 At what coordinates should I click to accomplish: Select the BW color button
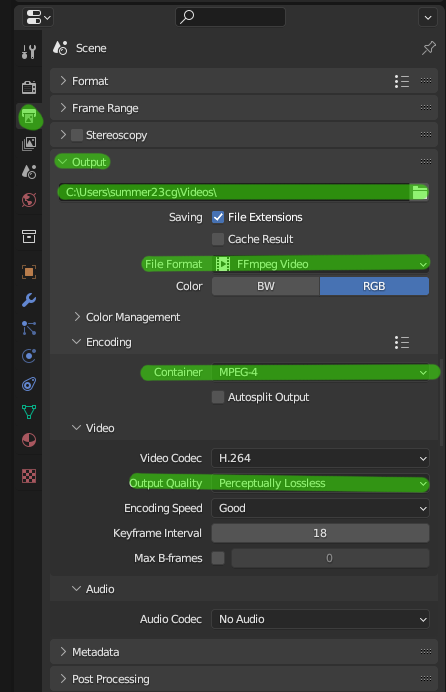[x=266, y=286]
